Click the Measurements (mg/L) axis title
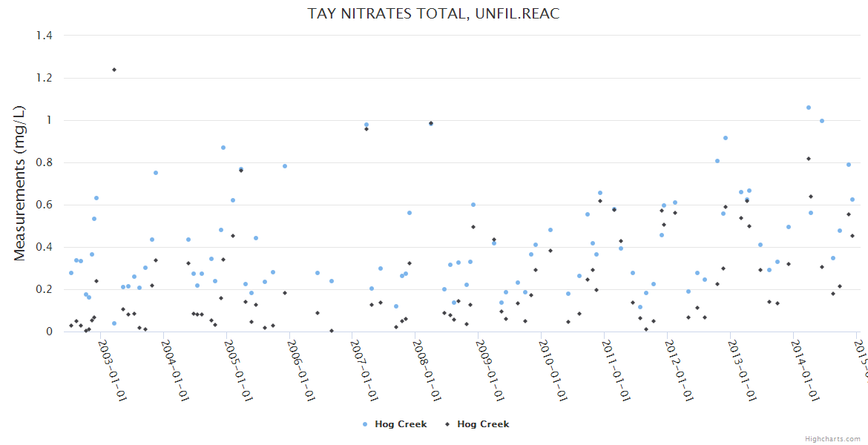The width and height of the screenshot is (868, 445). (x=20, y=183)
